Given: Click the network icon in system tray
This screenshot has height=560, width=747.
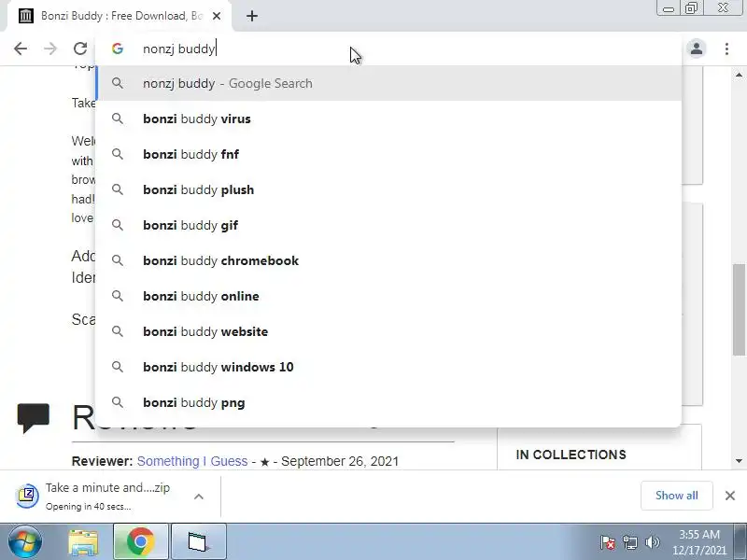Looking at the screenshot, I should click(x=629, y=542).
